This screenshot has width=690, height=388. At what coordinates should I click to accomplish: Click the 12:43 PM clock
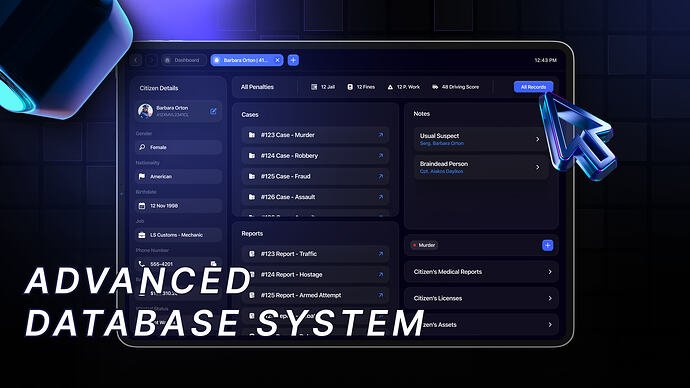(x=546, y=60)
